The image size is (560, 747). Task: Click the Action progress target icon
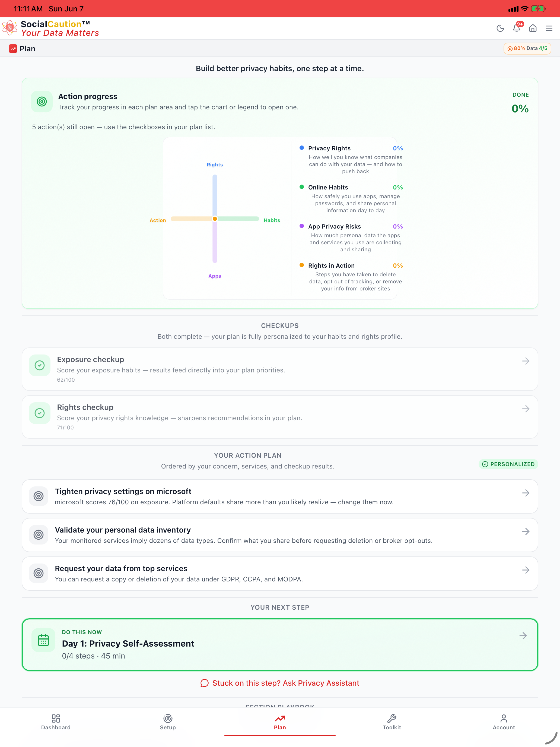pos(42,101)
